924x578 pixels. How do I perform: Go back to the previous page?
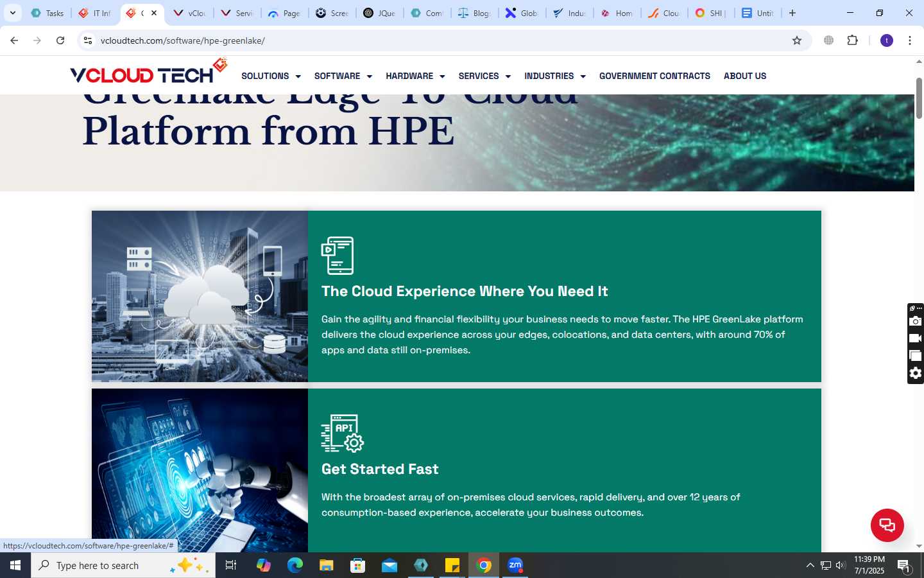tap(14, 40)
